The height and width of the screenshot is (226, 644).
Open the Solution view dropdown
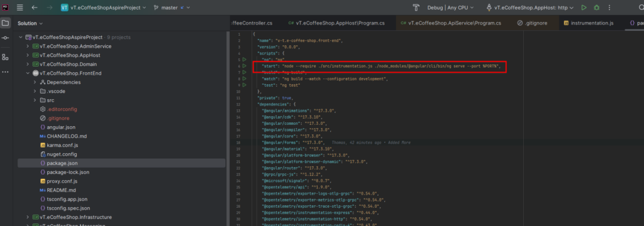30,23
